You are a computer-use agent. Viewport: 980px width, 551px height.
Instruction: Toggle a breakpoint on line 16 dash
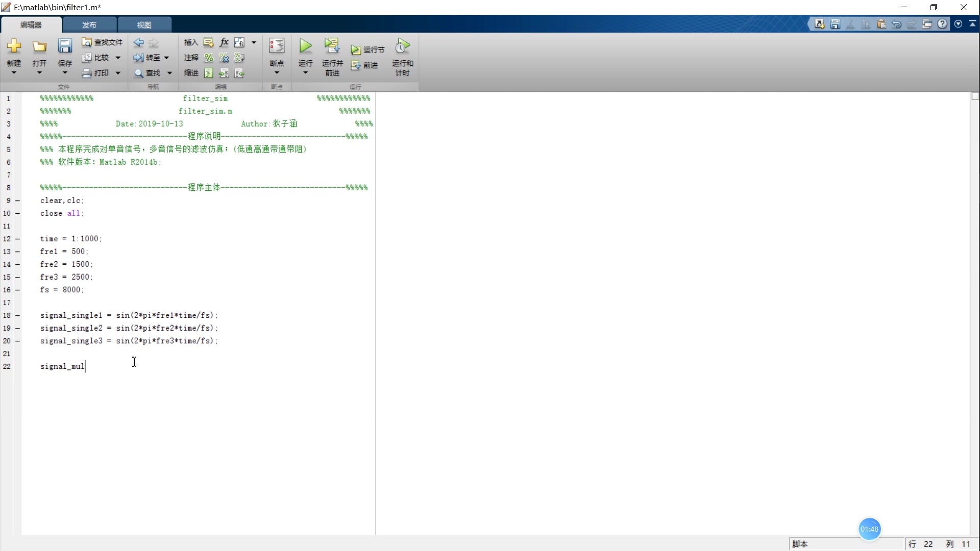(x=17, y=290)
